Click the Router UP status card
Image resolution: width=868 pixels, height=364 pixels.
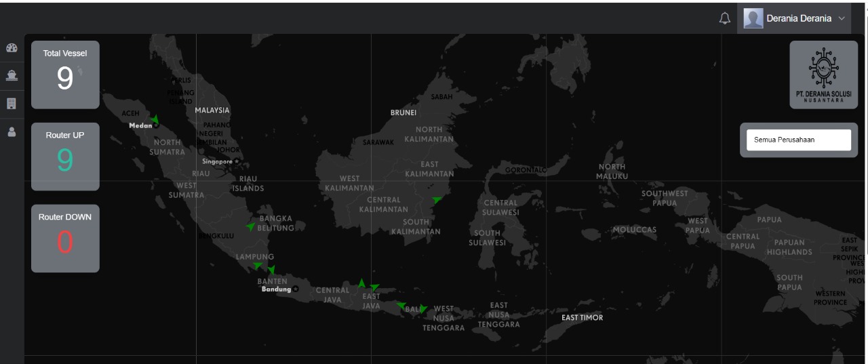65,157
